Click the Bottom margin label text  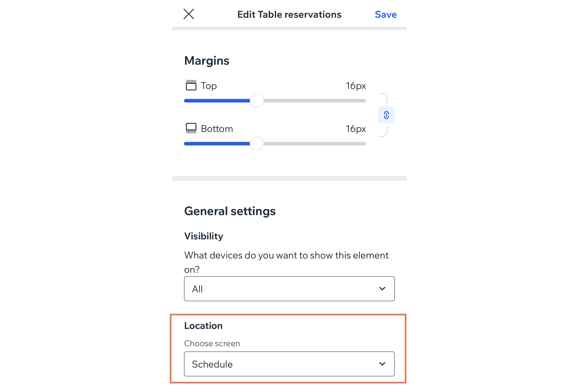[217, 129]
